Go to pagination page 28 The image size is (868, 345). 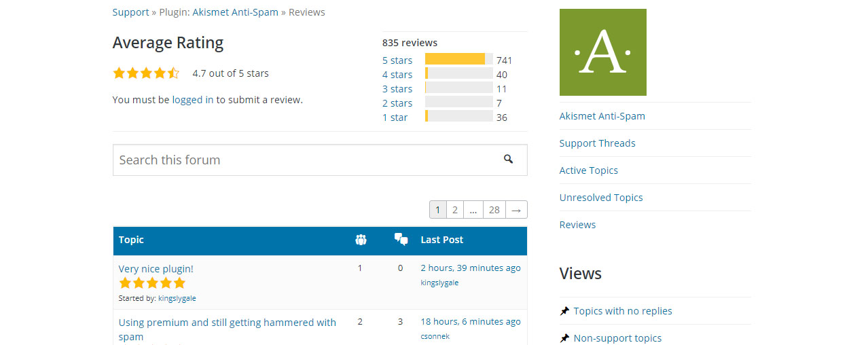[x=494, y=210]
